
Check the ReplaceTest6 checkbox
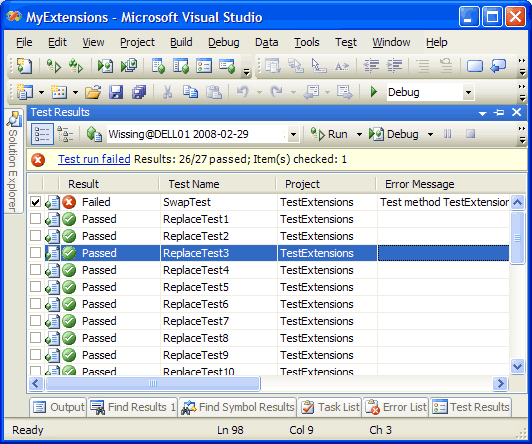tap(35, 304)
